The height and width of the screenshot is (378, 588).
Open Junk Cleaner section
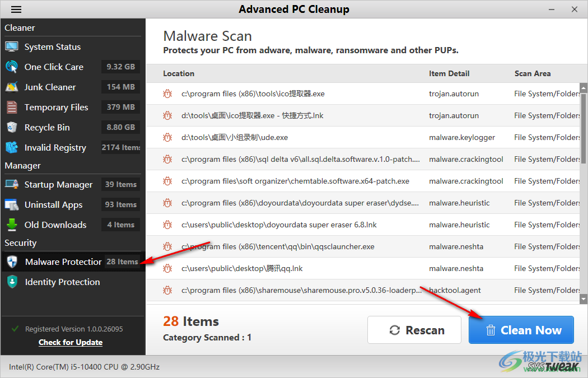[50, 87]
